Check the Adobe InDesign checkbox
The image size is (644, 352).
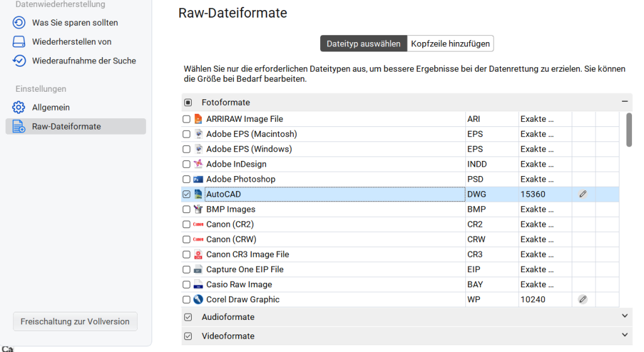(186, 164)
